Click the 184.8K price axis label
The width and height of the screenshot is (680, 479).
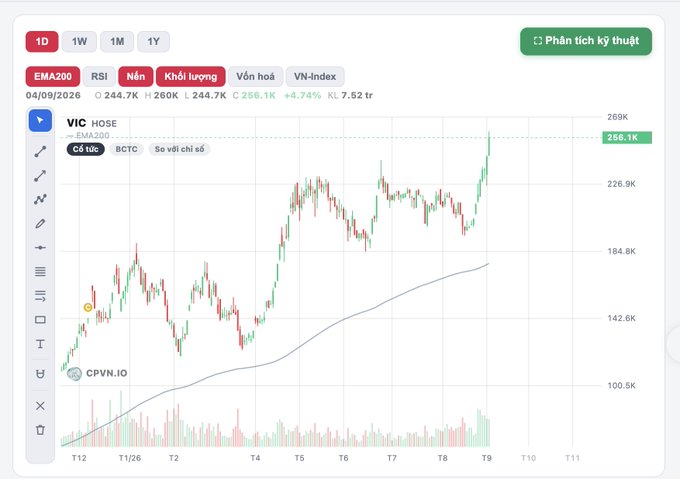click(621, 251)
